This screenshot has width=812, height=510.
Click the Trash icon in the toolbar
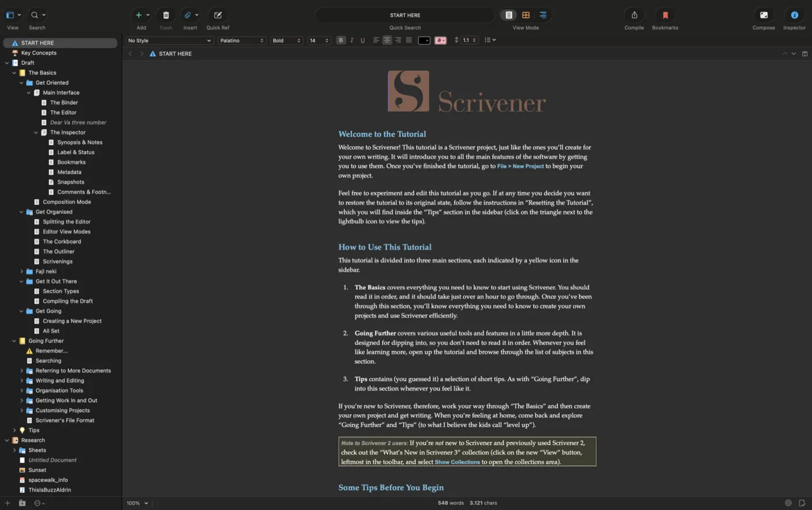166,15
